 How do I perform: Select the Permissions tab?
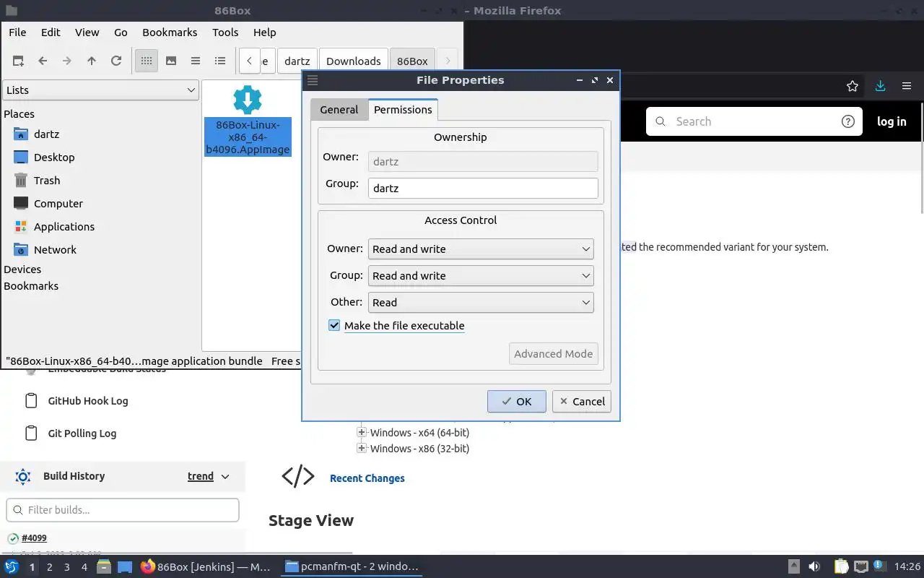403,110
